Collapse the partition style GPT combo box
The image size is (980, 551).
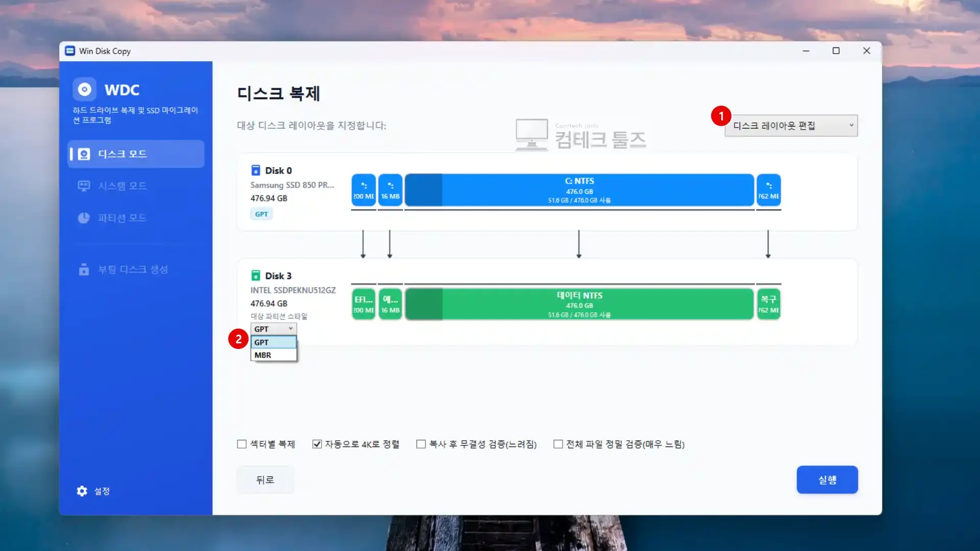(274, 329)
